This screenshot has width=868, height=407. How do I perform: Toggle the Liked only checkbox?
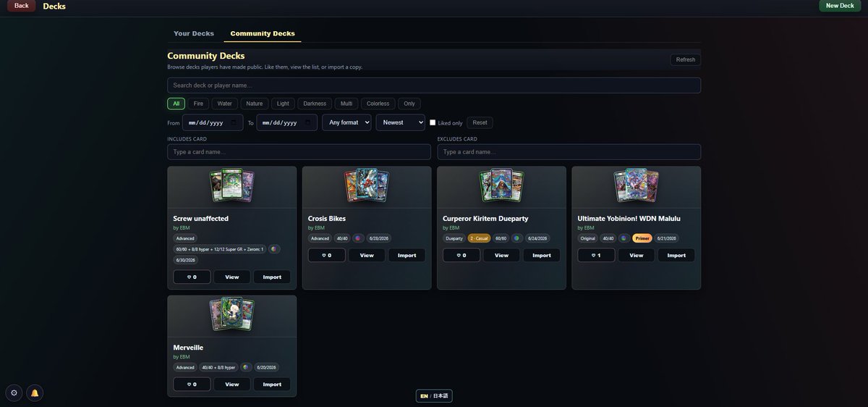[433, 122]
